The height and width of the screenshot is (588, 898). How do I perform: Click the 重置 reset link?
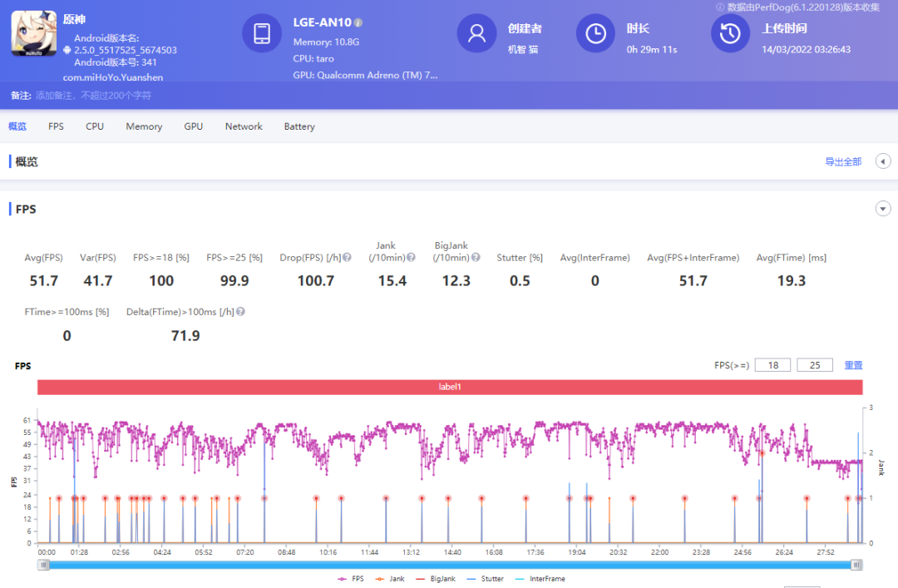854,365
